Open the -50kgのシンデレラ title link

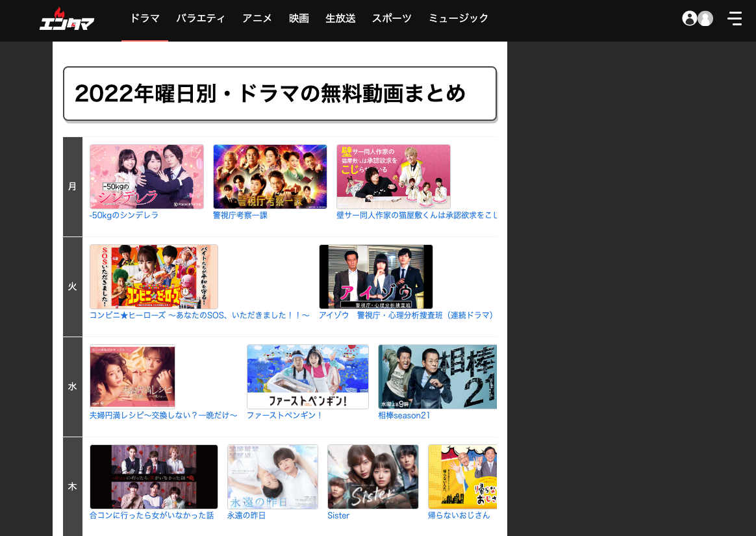[124, 215]
